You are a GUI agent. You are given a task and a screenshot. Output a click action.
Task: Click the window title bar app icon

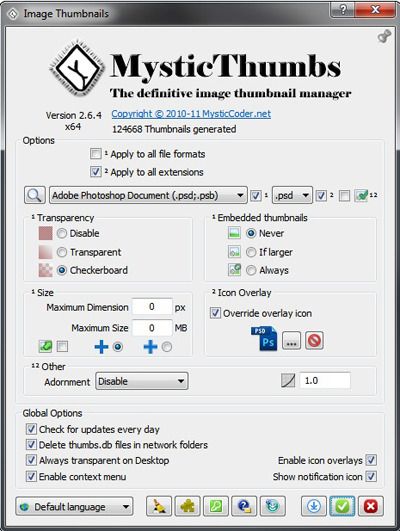tap(13, 14)
